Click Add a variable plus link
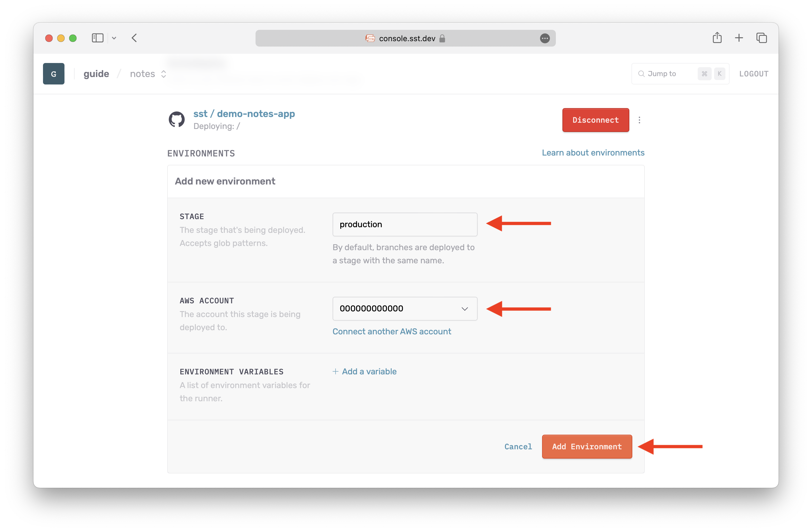The width and height of the screenshot is (812, 532). coord(365,371)
